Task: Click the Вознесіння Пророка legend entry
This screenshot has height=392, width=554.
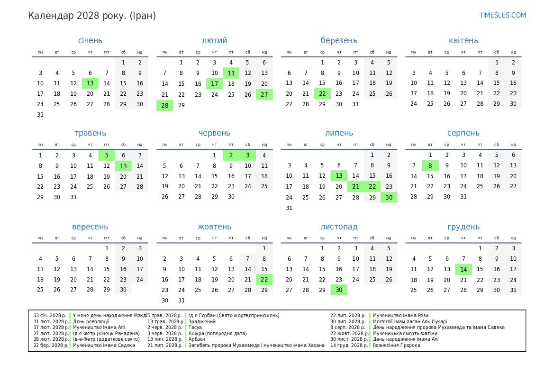Action: pyautogui.click(x=396, y=346)
